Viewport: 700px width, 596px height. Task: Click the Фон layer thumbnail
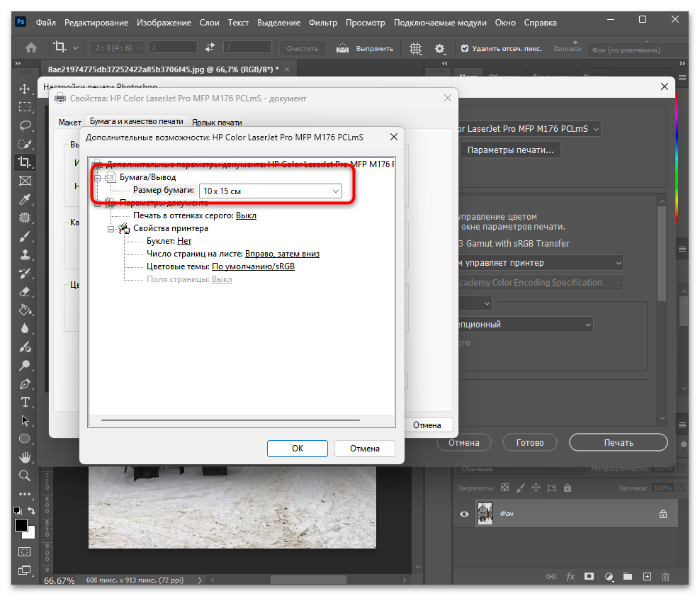pos(485,513)
